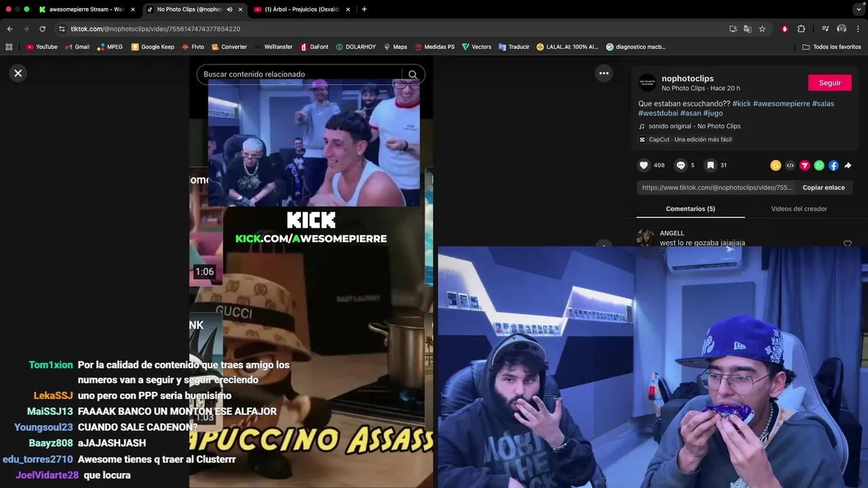Click the translate page icon

point(747,29)
